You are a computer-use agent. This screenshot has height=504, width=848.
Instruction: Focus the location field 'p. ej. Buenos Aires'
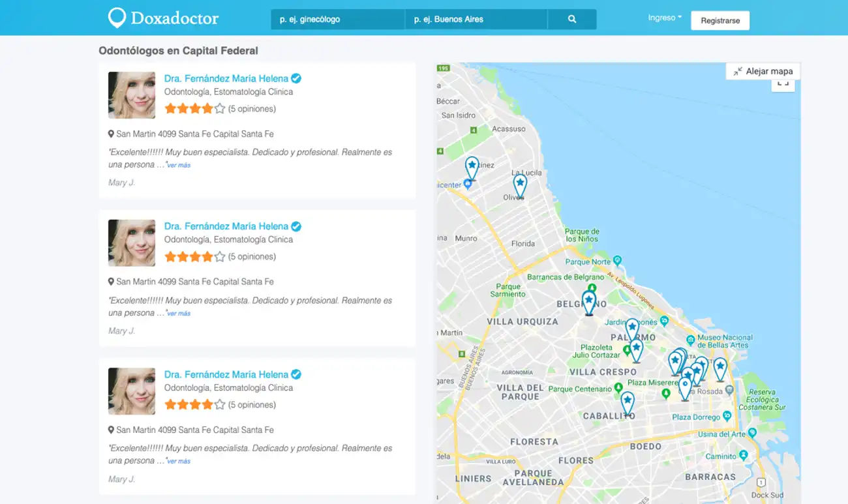click(476, 20)
